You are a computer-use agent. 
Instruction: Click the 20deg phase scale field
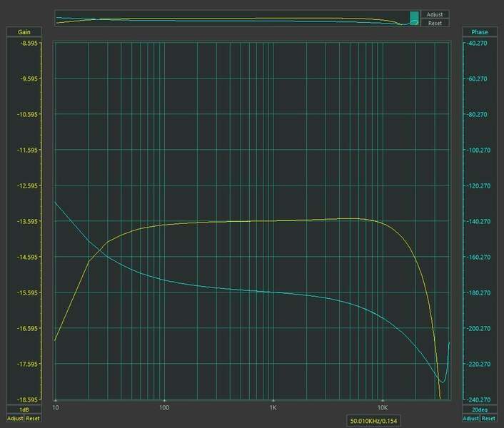(x=478, y=410)
